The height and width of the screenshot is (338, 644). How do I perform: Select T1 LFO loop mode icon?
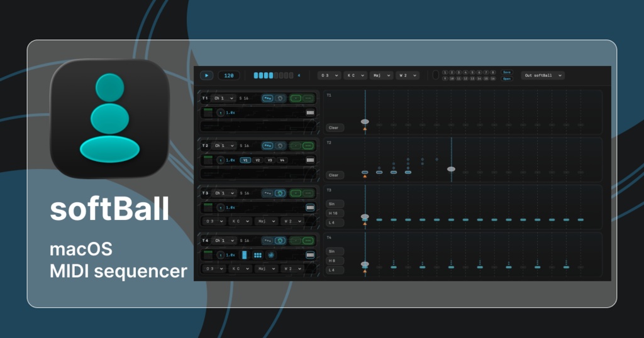pyautogui.click(x=280, y=99)
